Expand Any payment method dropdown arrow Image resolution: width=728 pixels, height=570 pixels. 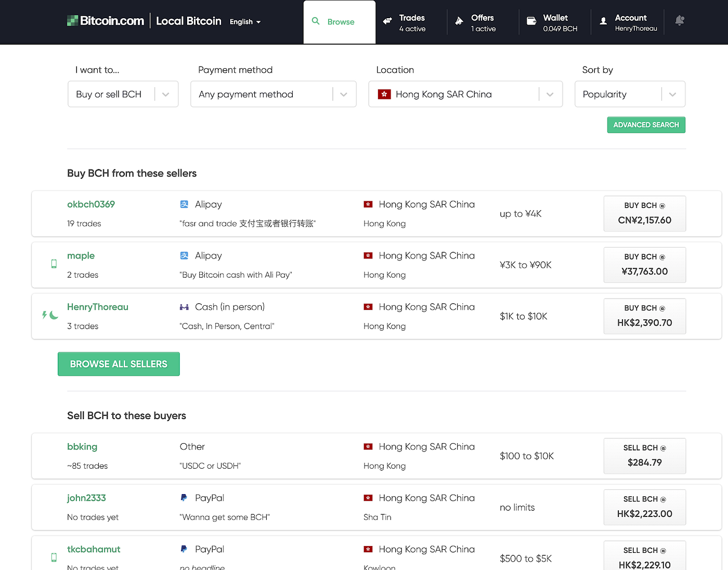pyautogui.click(x=344, y=95)
